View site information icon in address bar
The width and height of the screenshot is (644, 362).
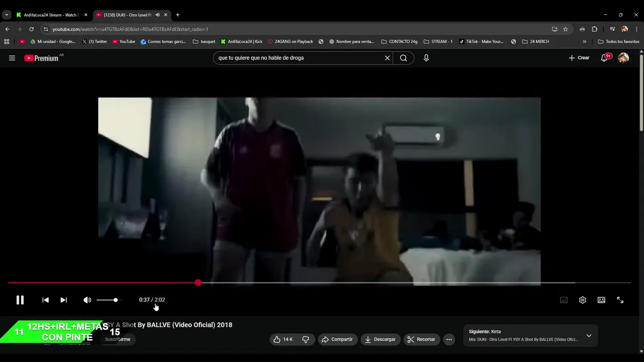(x=46, y=29)
